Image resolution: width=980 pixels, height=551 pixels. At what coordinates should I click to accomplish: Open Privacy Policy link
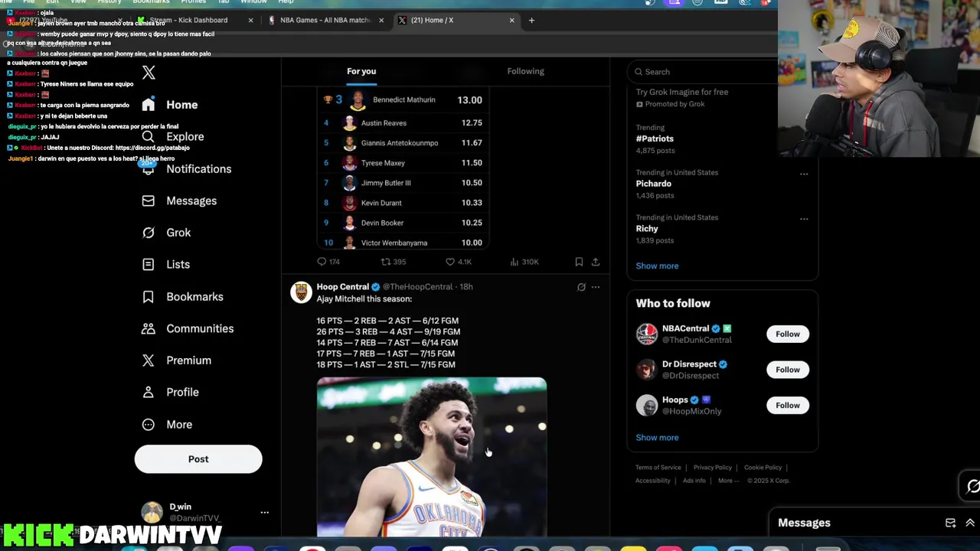[x=713, y=468]
